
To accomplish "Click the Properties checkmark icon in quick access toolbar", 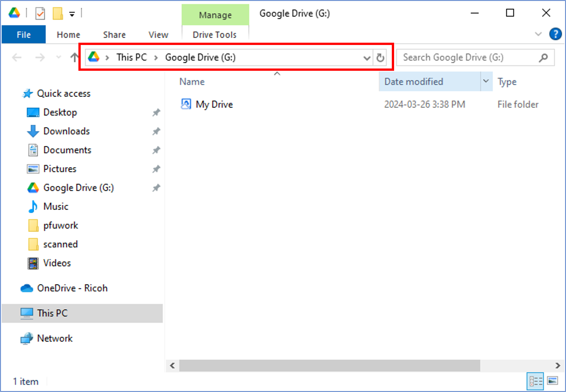I will (40, 13).
